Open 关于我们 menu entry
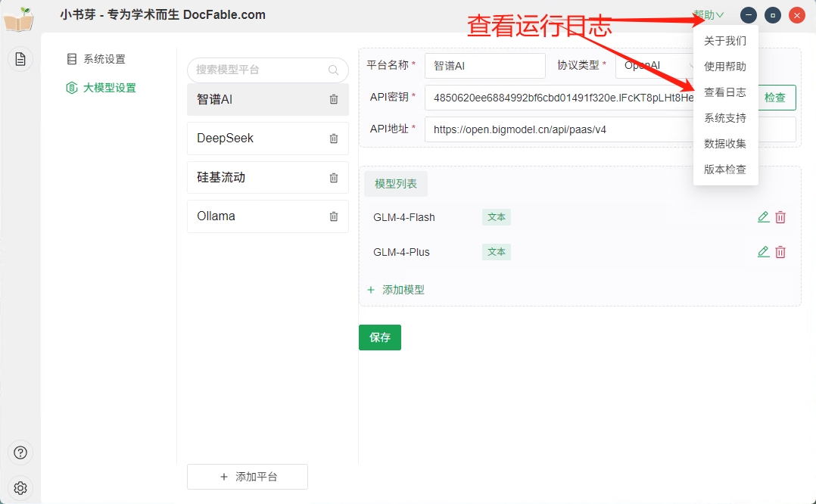 (x=724, y=41)
